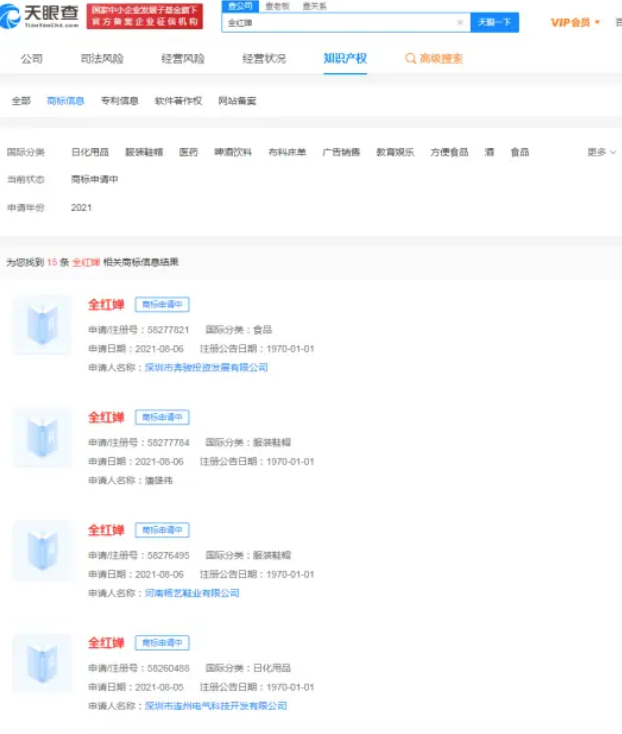Open applicant 深圳市连州电气科技开发有限公司

click(x=216, y=706)
